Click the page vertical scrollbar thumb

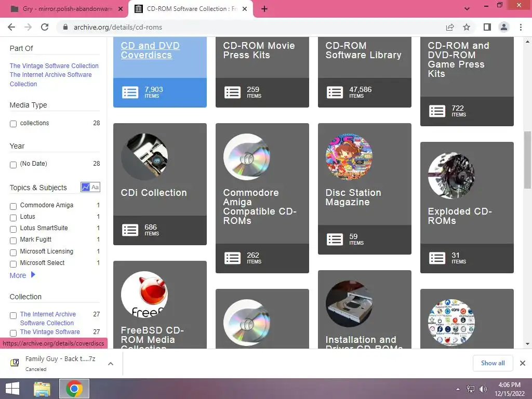[527, 160]
